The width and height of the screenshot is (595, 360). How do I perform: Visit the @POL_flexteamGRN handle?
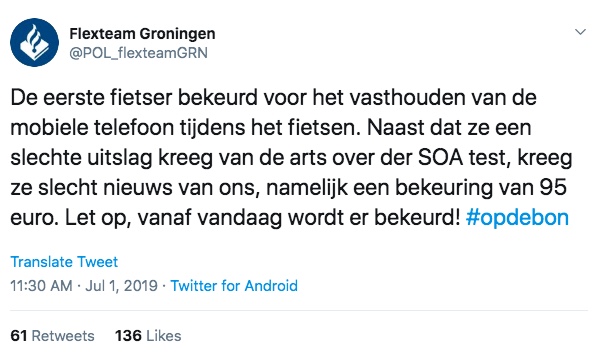click(138, 53)
